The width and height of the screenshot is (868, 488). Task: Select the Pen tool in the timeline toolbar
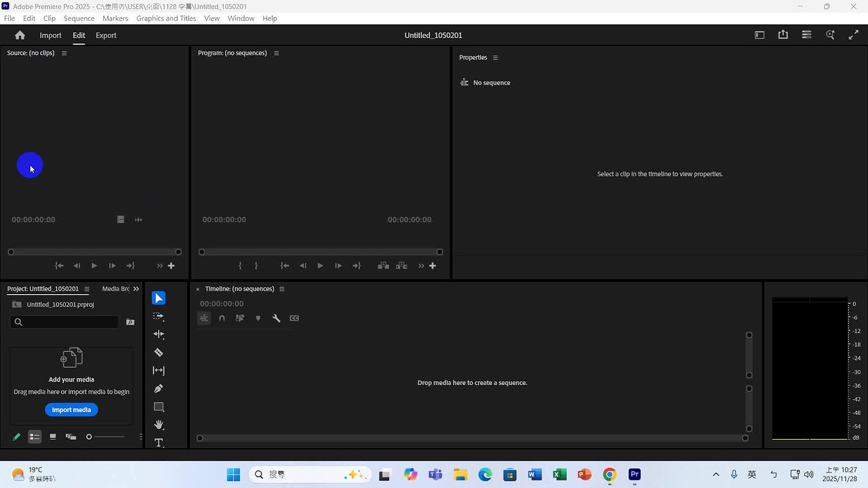(158, 388)
